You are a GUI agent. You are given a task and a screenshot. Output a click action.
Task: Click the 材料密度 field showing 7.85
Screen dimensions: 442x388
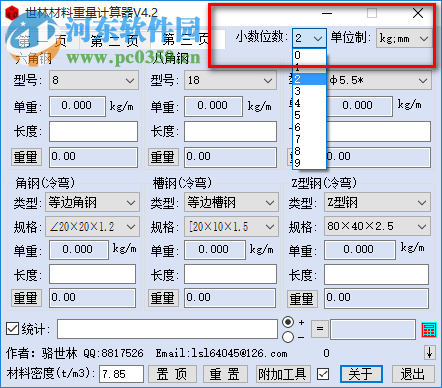click(x=121, y=374)
